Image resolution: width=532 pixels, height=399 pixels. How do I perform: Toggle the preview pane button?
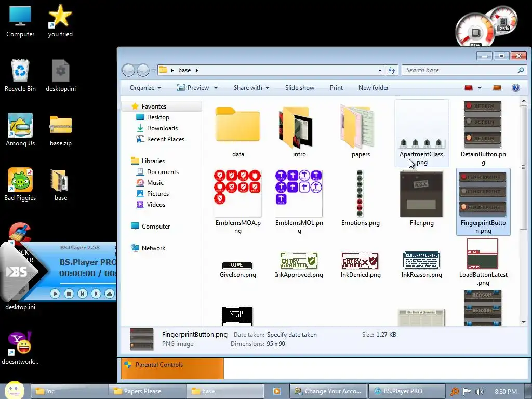[497, 88]
